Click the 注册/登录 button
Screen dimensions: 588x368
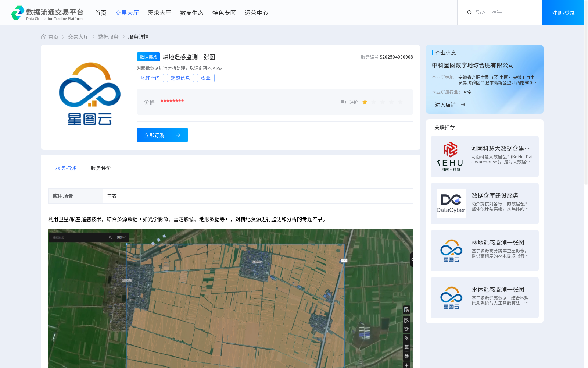click(563, 13)
